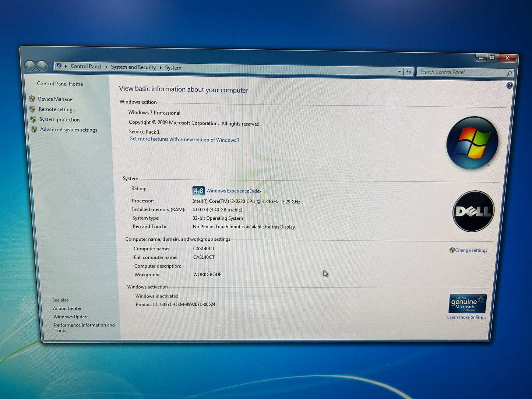The height and width of the screenshot is (399, 532).
Task: Open help via the question mark icon
Action: (x=509, y=85)
